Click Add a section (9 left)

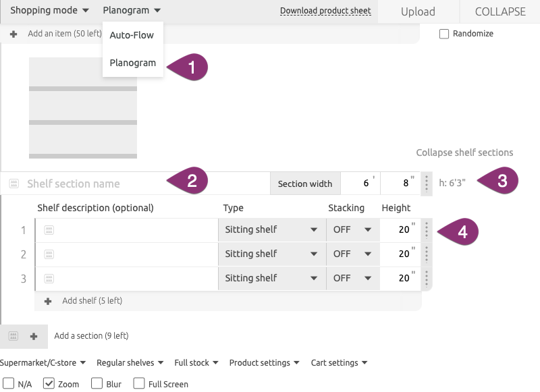pyautogui.click(x=91, y=336)
